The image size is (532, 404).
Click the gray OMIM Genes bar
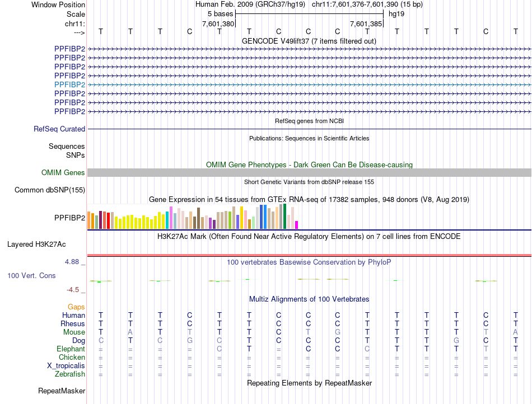pyautogui.click(x=309, y=172)
